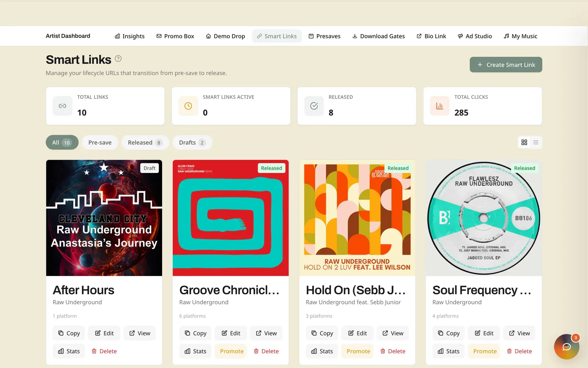Go to Ad Studio
Image resolution: width=588 pixels, height=368 pixels.
[x=475, y=36]
